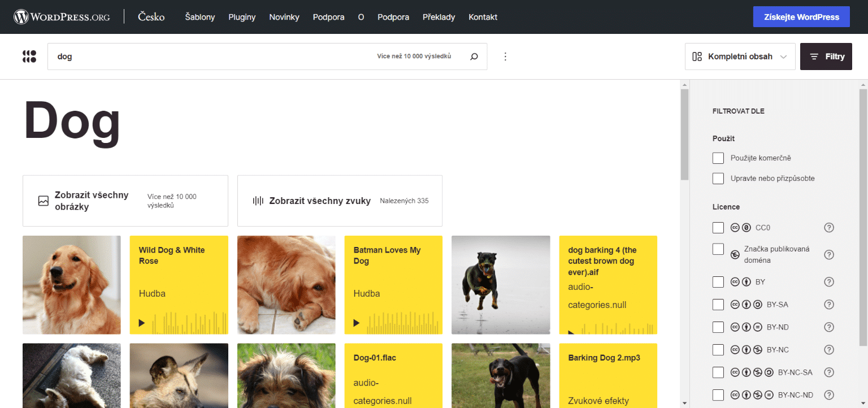Open the three-dot more options menu
Image resolution: width=868 pixels, height=408 pixels.
tap(506, 57)
